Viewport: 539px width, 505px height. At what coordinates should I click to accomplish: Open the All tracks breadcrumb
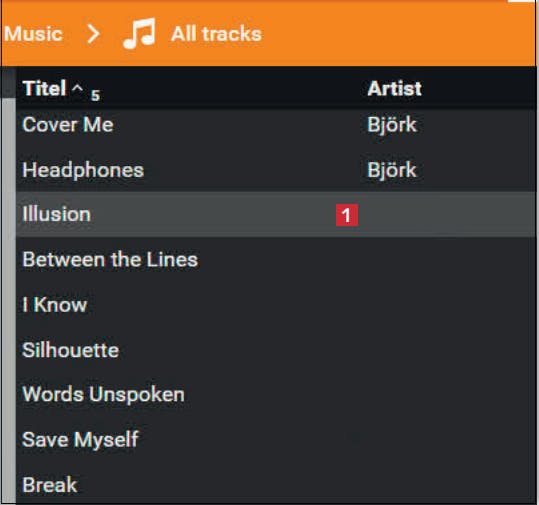click(216, 34)
